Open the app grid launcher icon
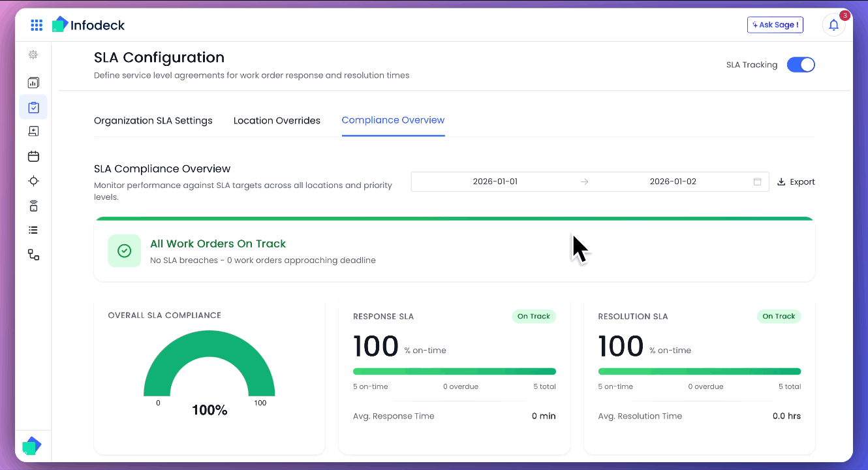Image resolution: width=868 pixels, height=470 pixels. 37,25
